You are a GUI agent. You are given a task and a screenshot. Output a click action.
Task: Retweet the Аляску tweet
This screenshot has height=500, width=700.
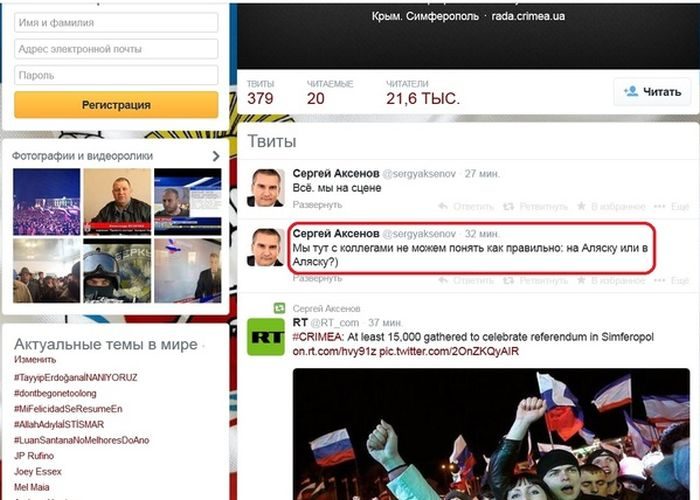(535, 280)
